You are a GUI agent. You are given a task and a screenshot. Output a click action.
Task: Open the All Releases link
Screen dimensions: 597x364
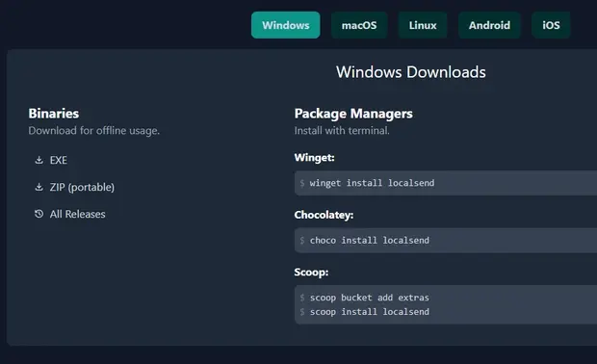78,214
